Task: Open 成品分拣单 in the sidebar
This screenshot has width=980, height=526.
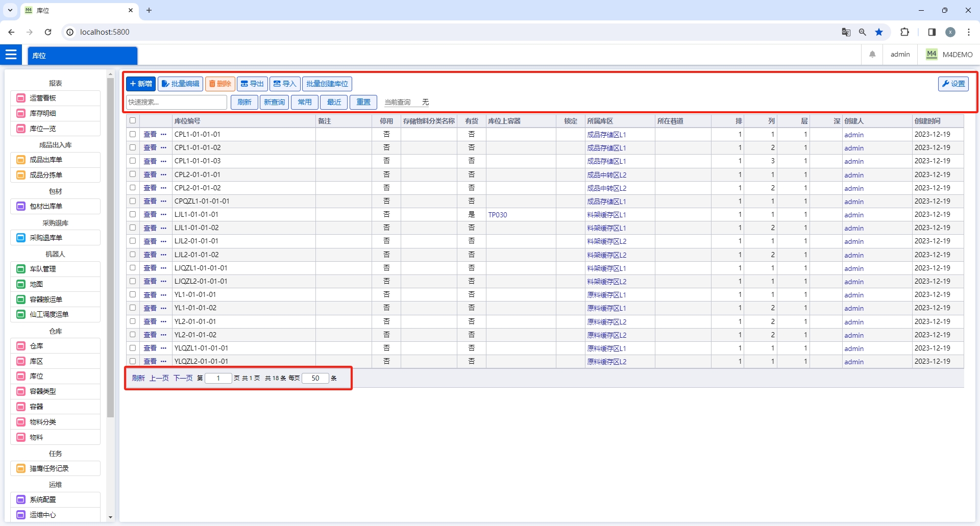Action: click(x=55, y=175)
